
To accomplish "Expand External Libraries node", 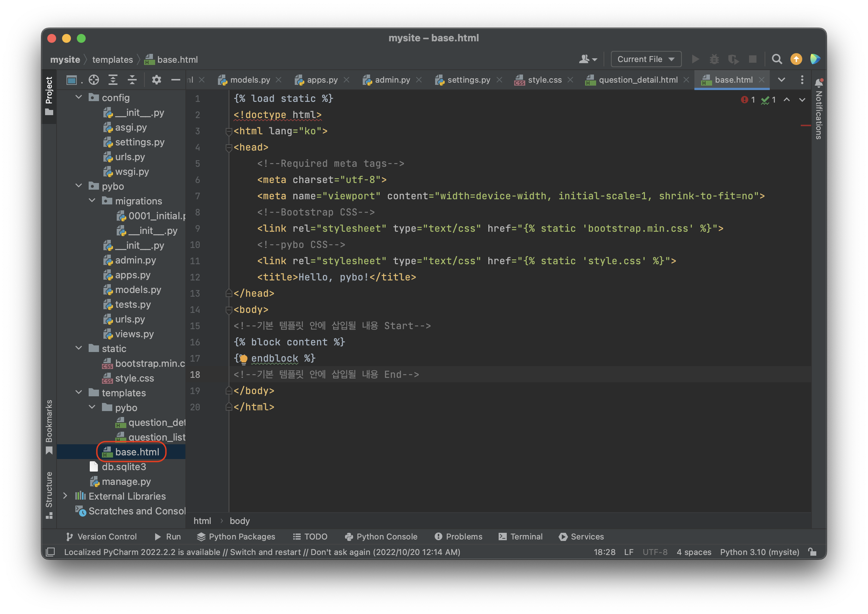I will coord(65,496).
